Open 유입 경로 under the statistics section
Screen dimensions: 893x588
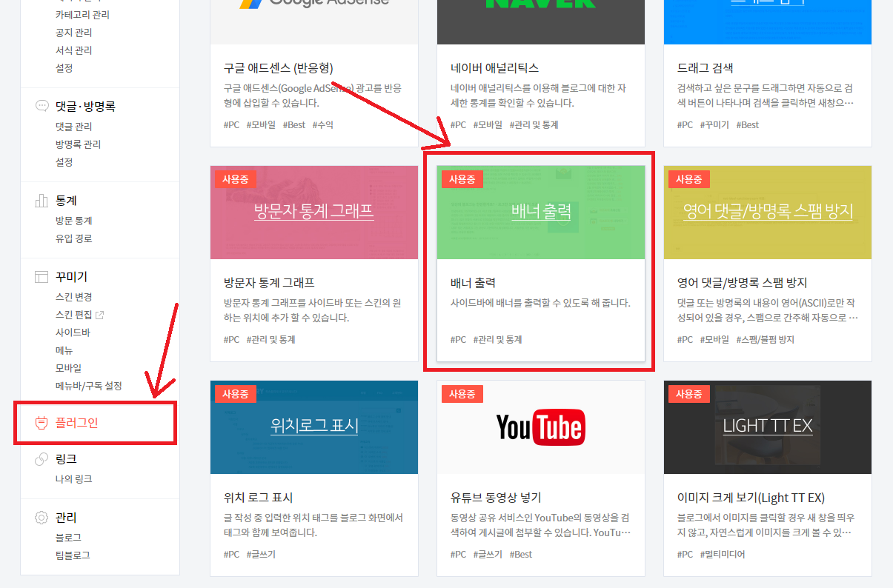point(72,240)
